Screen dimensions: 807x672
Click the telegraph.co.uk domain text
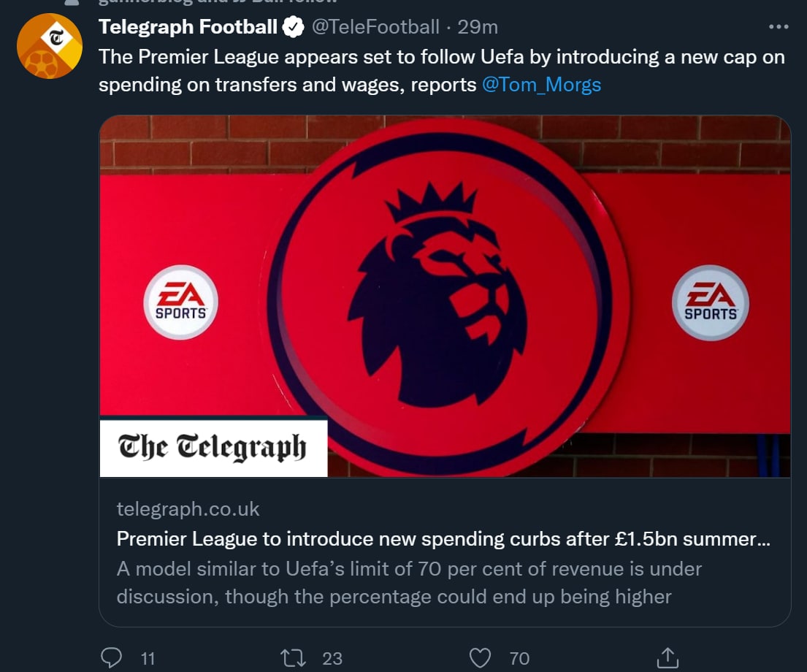[x=188, y=508]
